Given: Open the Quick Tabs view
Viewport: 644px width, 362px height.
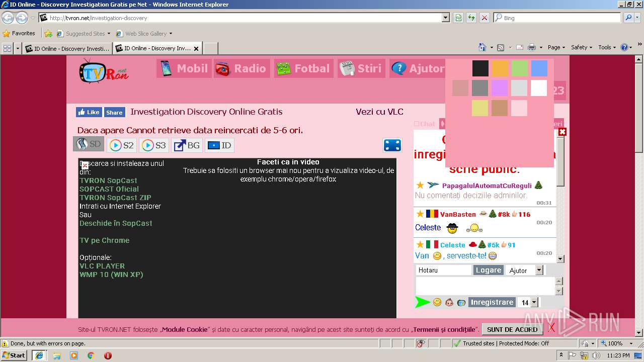Looking at the screenshot, I should (x=8, y=48).
